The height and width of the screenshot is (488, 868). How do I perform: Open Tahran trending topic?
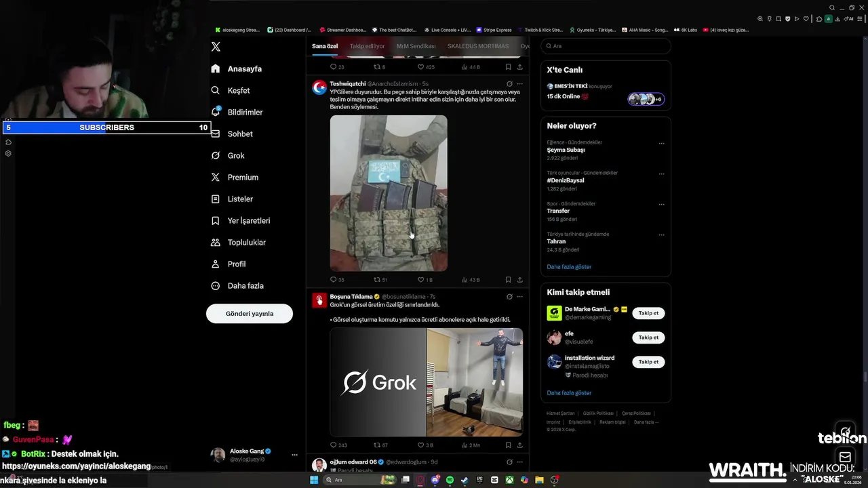[x=556, y=241]
